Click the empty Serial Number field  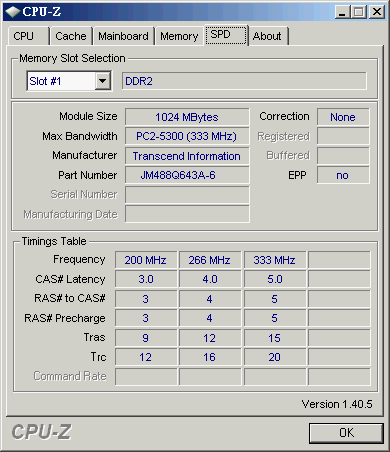pos(187,195)
